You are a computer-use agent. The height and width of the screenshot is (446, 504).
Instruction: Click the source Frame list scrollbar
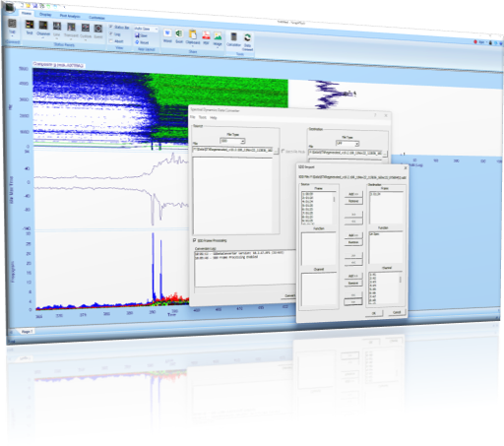[334, 208]
